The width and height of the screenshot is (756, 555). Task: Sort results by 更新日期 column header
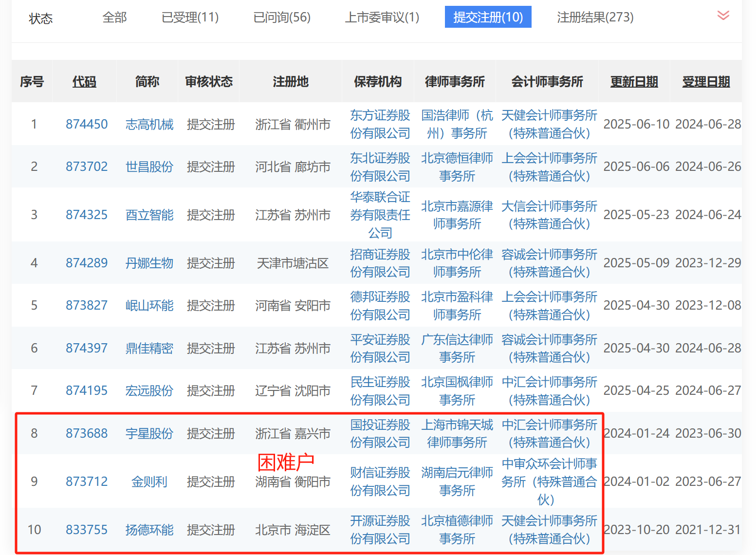(634, 81)
